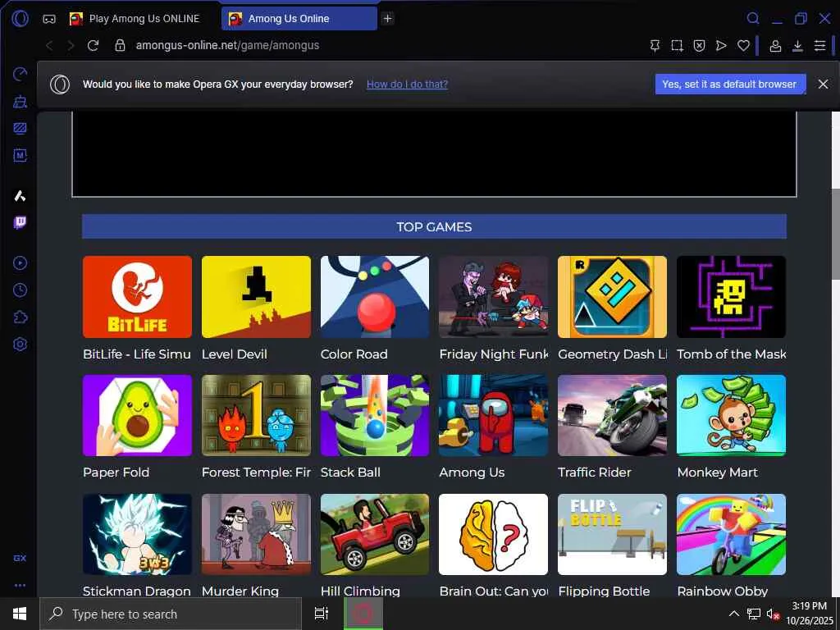Open GX Control speedometer in sidebar
The width and height of the screenshot is (840, 630).
pos(20,74)
